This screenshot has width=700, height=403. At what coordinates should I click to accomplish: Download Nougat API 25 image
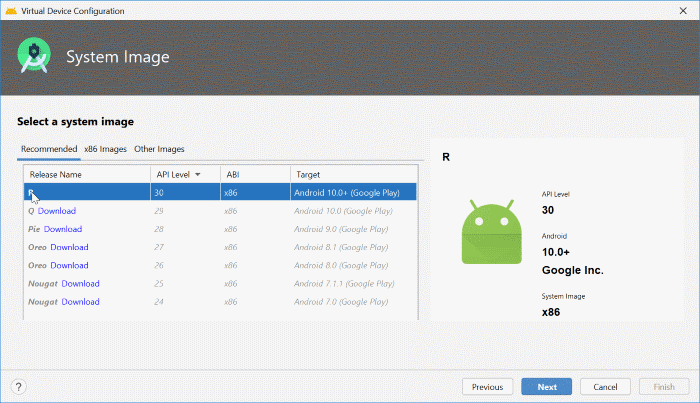pyautogui.click(x=80, y=284)
